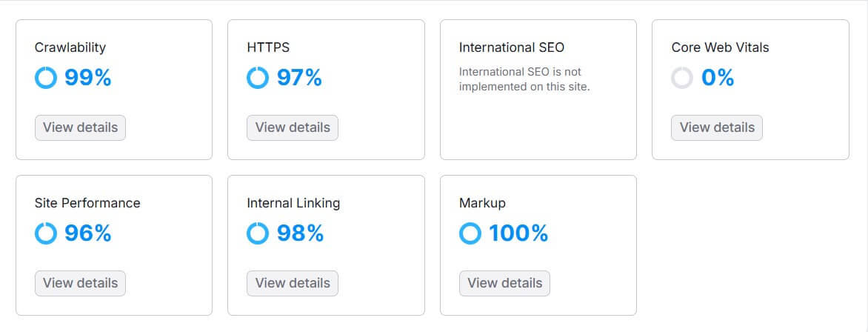Select the 100% Markup score
The width and height of the screenshot is (868, 332).
point(518,233)
